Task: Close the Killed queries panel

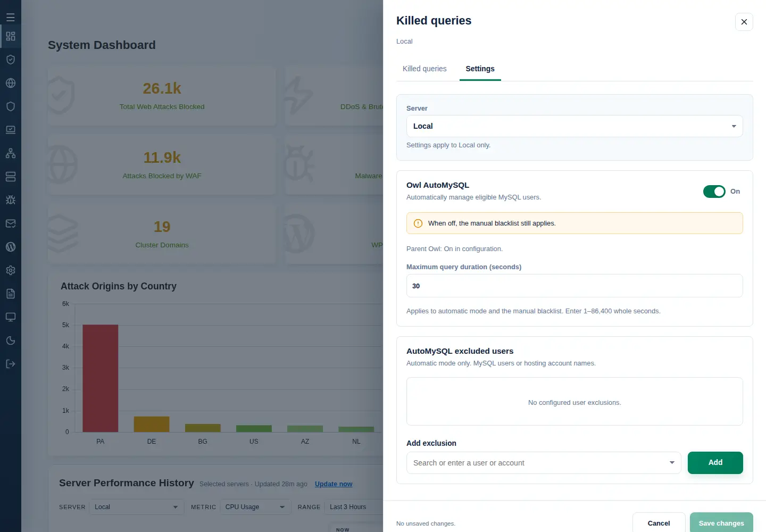Action: (744, 22)
